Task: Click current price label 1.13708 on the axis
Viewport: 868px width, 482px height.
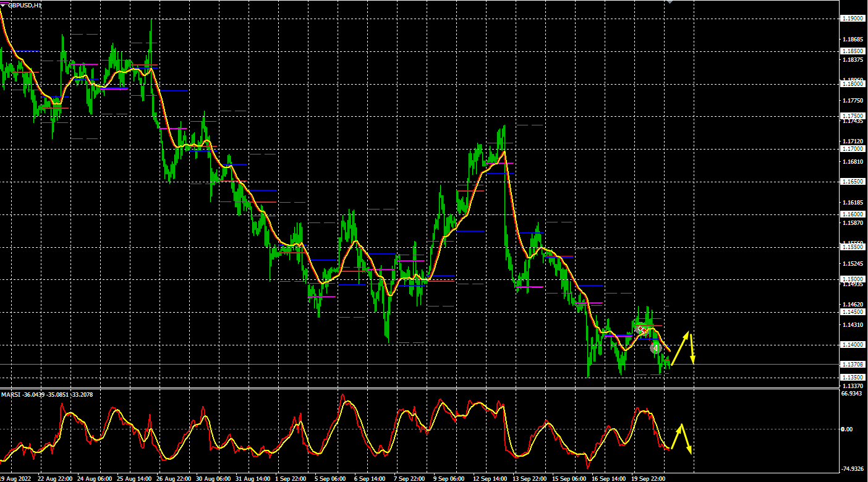Action: pos(853,365)
